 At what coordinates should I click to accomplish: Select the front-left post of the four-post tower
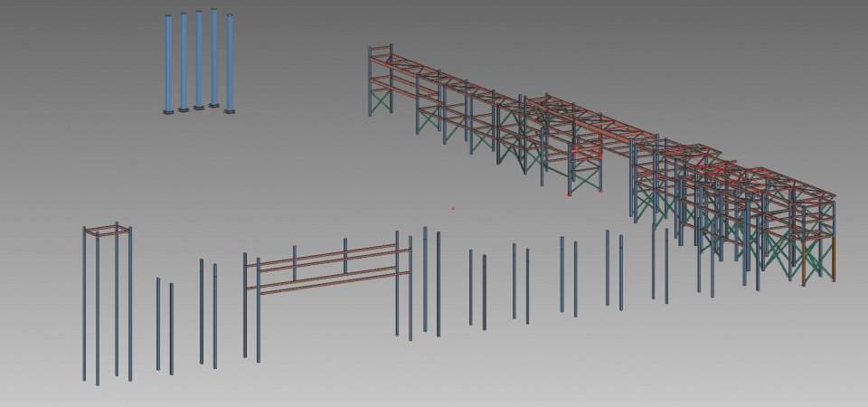[98, 308]
